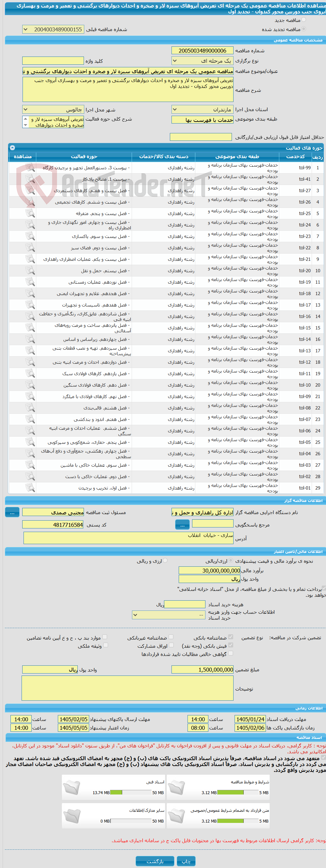Open view icon for row tol-24
Viewport: 326px width, 868px height.
click(x=30, y=225)
